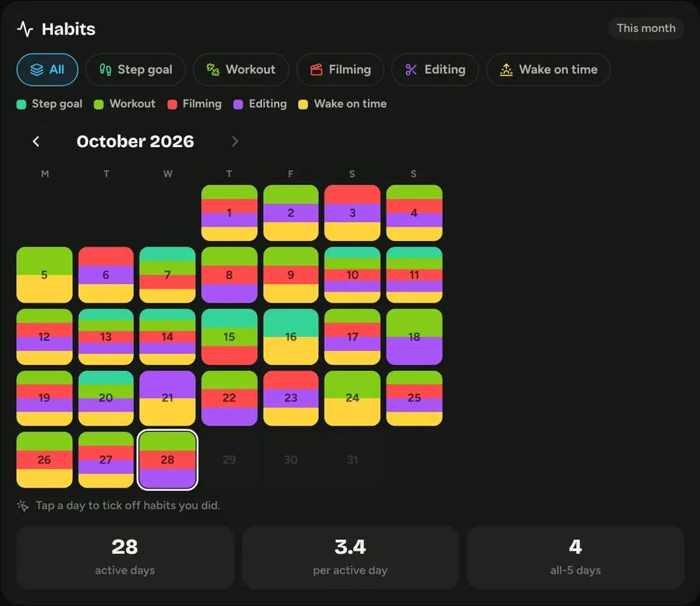Image resolution: width=700 pixels, height=606 pixels.
Task: Open day 26 in calendar
Action: coord(44,460)
